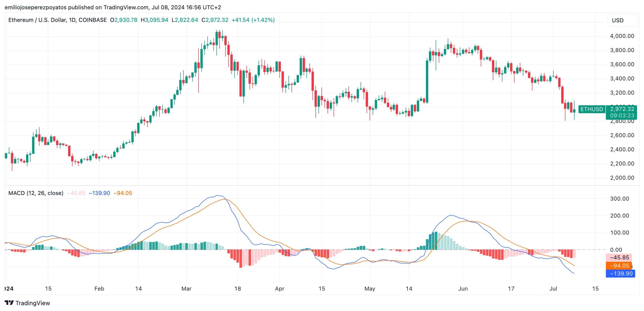The width and height of the screenshot is (644, 311).
Task: Click the 4,000.00 price scale label
Action: [x=622, y=36]
